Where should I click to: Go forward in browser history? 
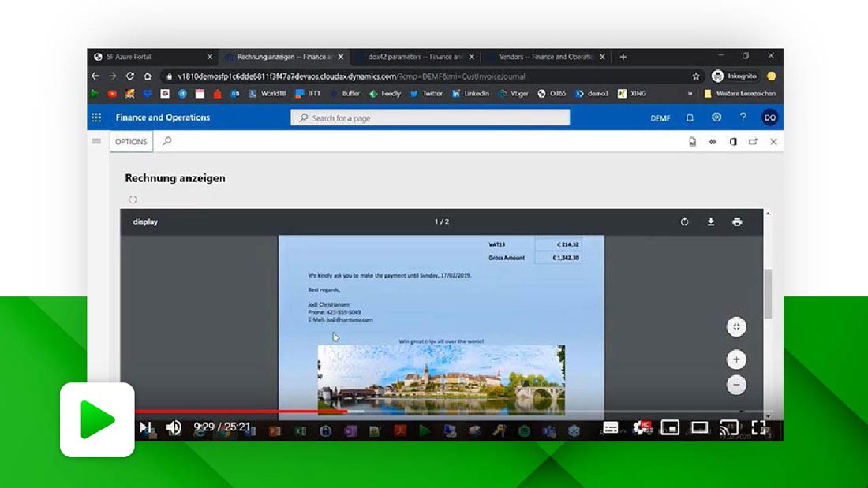113,76
